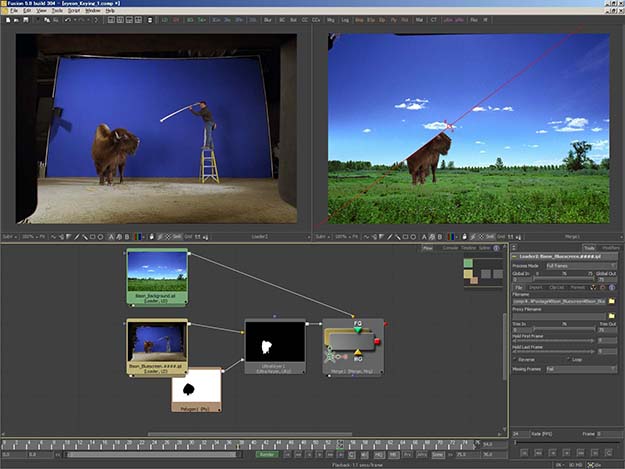Open the Process Mode dropdown
Viewport: 625px width, 469px height.
(580, 265)
